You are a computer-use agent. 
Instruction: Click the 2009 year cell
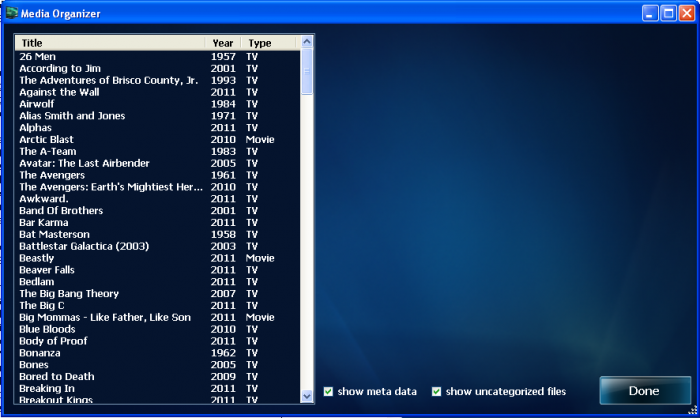[223, 376]
